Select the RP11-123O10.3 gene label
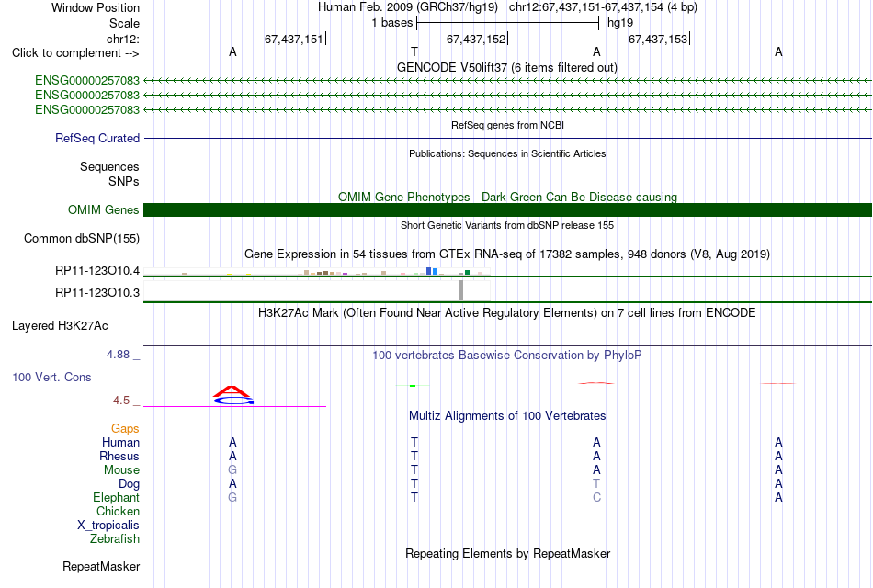Viewport: 873px width, 588px height. (96, 292)
